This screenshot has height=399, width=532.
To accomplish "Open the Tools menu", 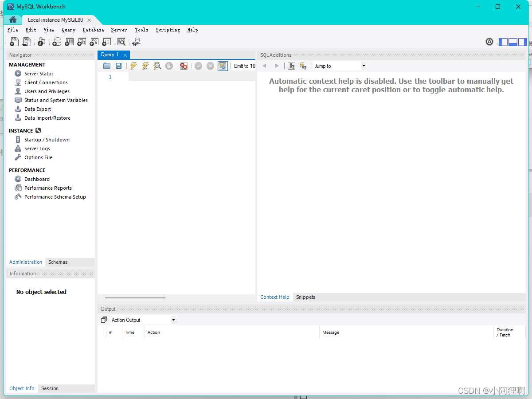I will click(x=141, y=30).
